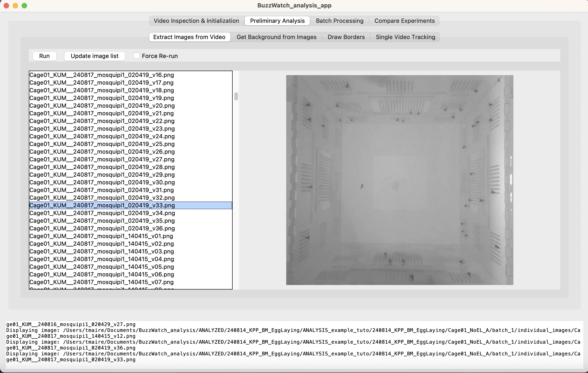This screenshot has width=588, height=373.
Task: Click the Compare Experiments tab icon
Action: [405, 20]
